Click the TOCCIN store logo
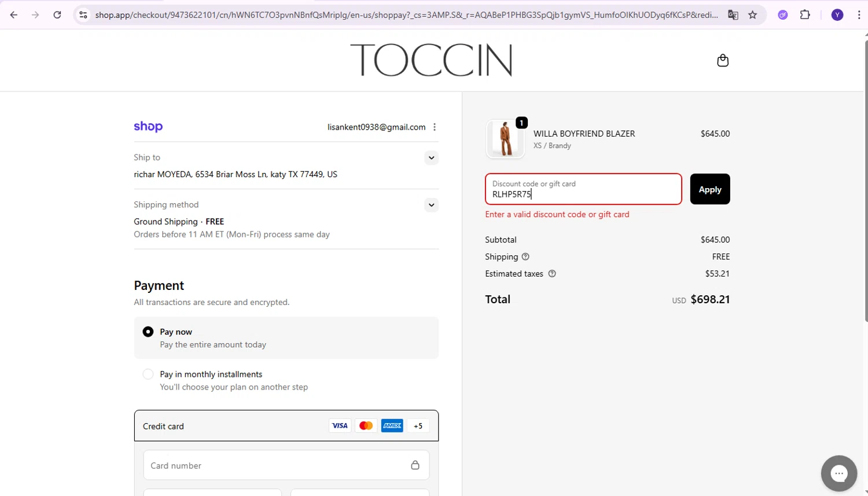The height and width of the screenshot is (496, 868). click(x=431, y=60)
